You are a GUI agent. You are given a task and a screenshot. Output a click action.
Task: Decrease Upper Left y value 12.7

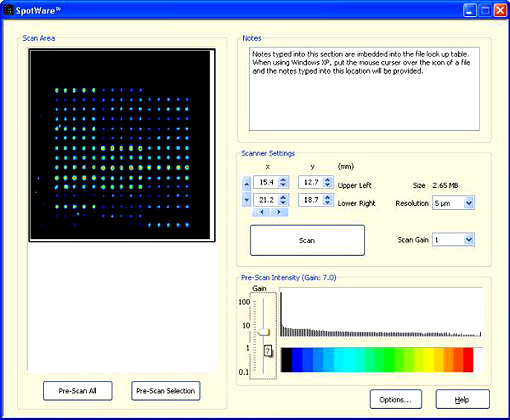click(x=328, y=184)
